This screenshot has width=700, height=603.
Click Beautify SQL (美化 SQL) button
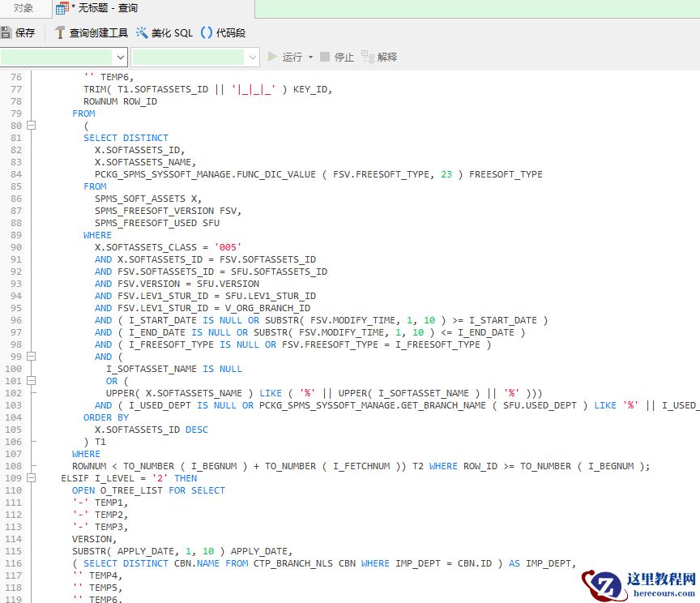[x=164, y=32]
